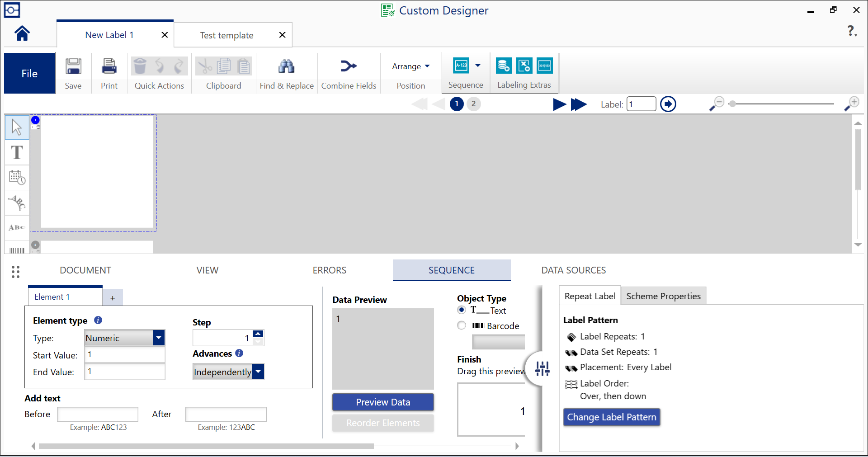
Task: Open the Arrange dropdown
Action: (x=411, y=66)
